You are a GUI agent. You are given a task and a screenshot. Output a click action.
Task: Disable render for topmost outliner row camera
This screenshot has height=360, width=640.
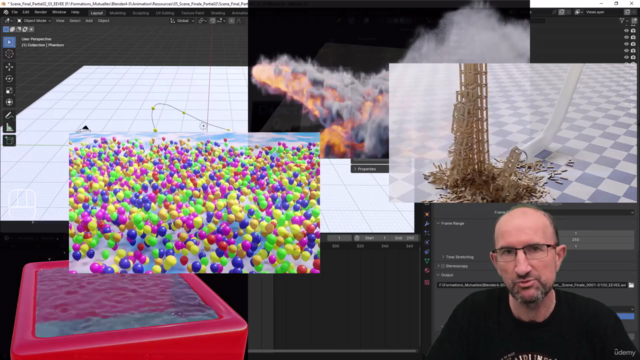pyautogui.click(x=633, y=31)
